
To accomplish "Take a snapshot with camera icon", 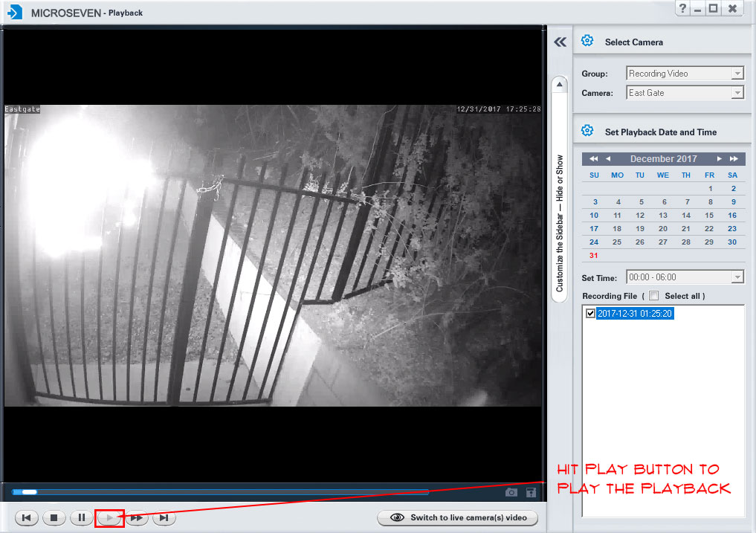I will (x=511, y=492).
